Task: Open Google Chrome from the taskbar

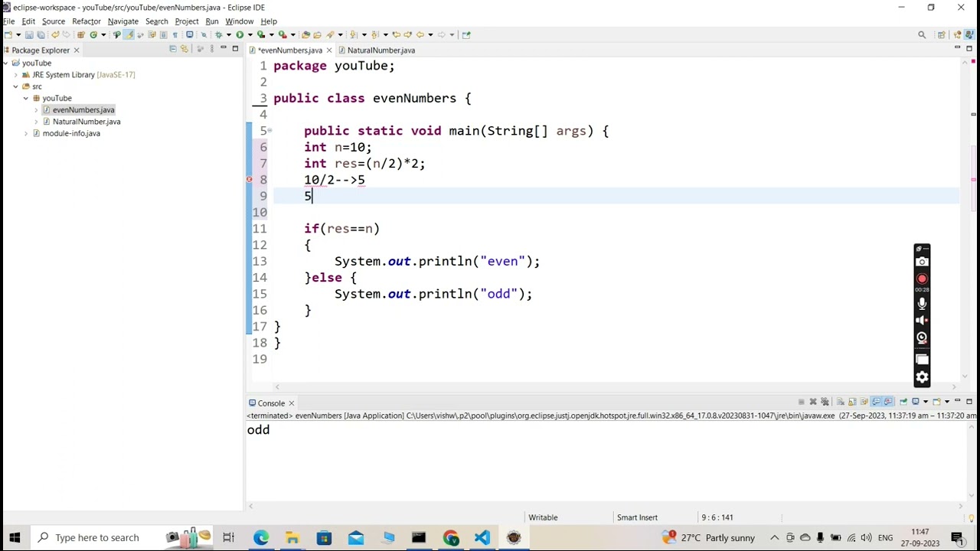Action: 450,537
